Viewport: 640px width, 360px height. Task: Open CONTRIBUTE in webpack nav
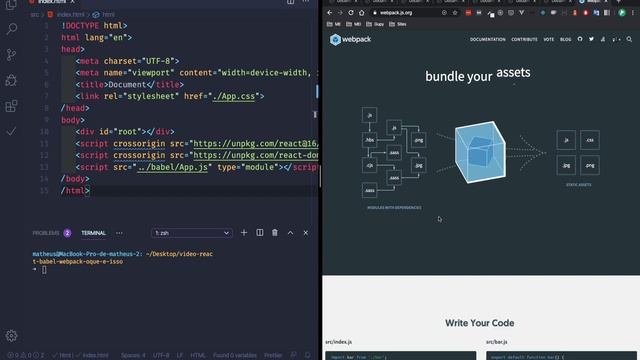524,40
